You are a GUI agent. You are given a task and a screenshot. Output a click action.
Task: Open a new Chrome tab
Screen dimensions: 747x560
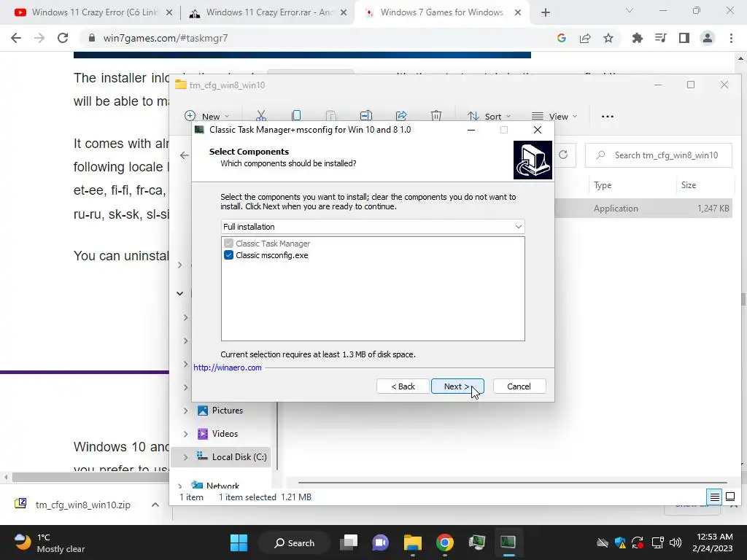[546, 13]
